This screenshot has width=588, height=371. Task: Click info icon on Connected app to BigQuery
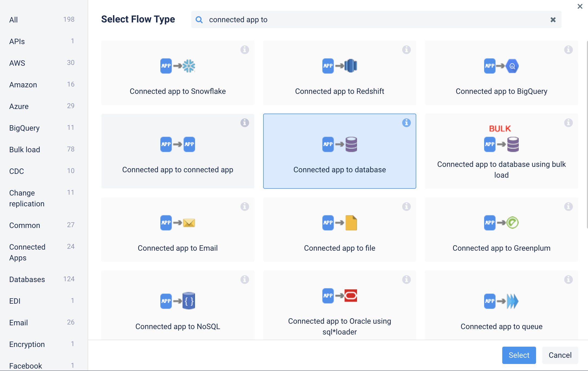[568, 50]
